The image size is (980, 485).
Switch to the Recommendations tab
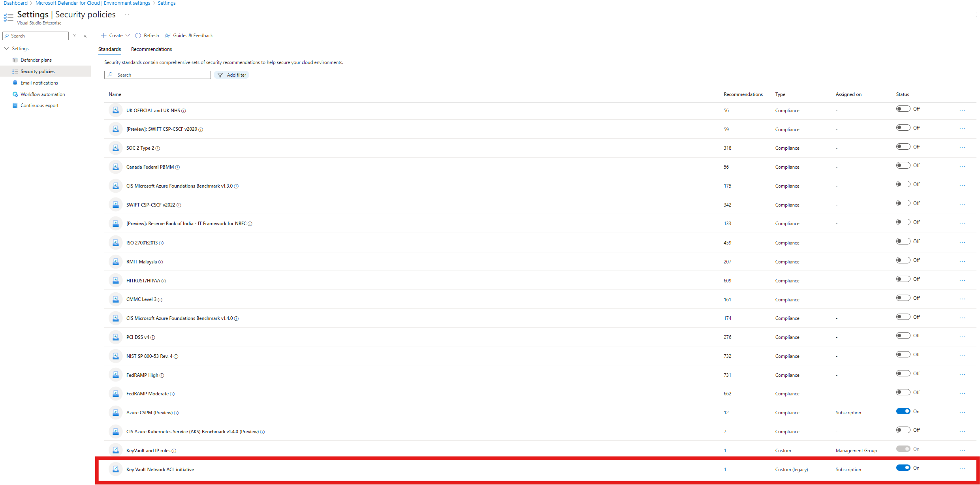[151, 49]
